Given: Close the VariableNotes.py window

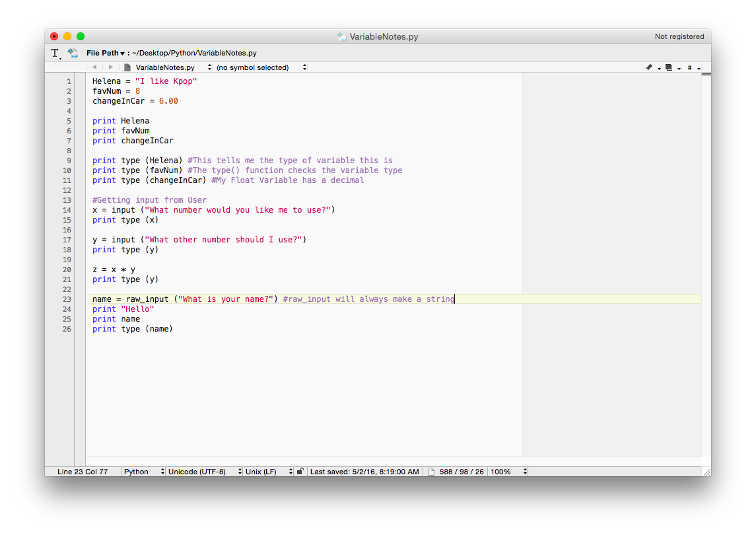Looking at the screenshot, I should pyautogui.click(x=54, y=36).
